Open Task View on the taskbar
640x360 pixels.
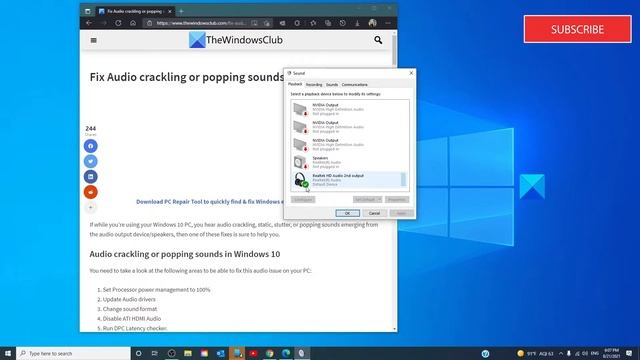(155, 353)
